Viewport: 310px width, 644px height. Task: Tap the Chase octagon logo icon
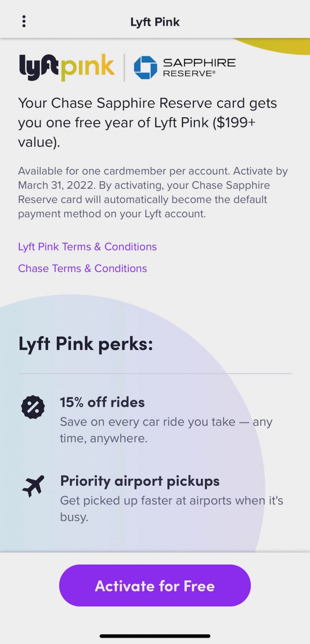pyautogui.click(x=145, y=68)
